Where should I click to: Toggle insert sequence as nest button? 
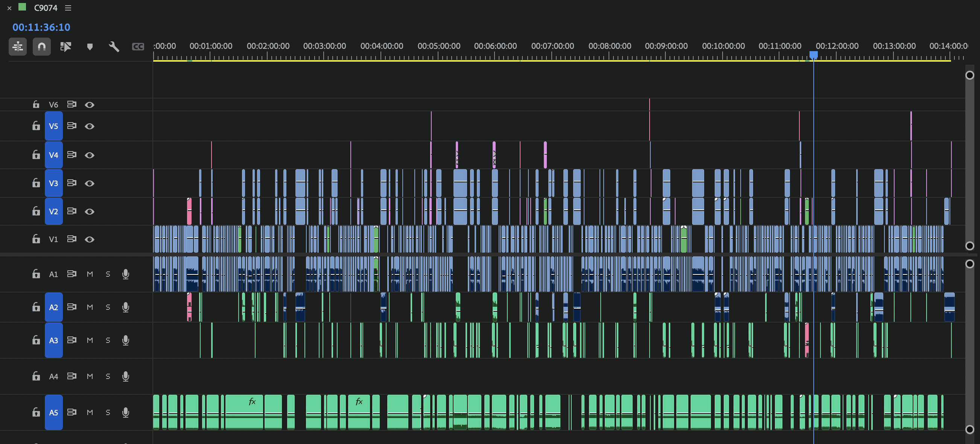(x=18, y=47)
